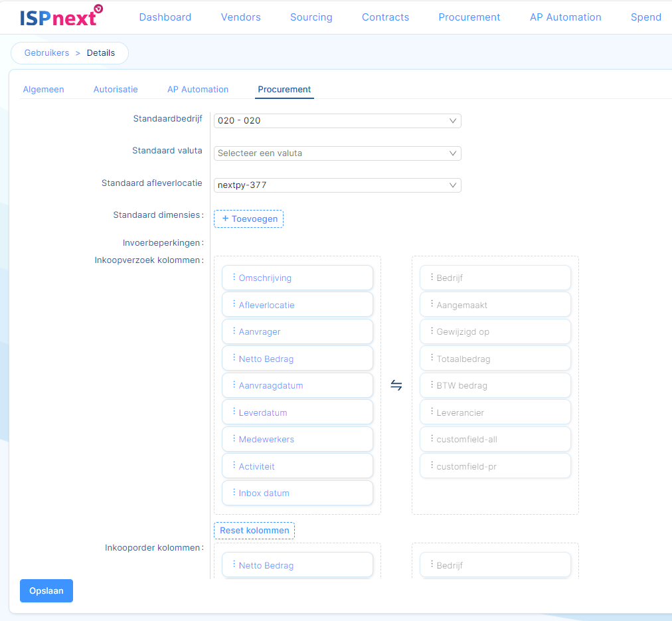
Task: Click drag handle icon on Inbox datum
Action: tap(234, 493)
